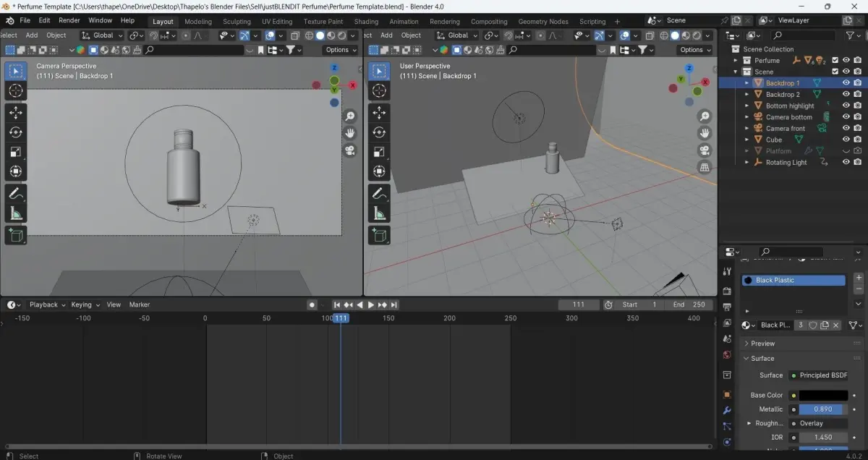Select the Move tool in right viewport
Image resolution: width=868 pixels, height=460 pixels.
pyautogui.click(x=379, y=112)
